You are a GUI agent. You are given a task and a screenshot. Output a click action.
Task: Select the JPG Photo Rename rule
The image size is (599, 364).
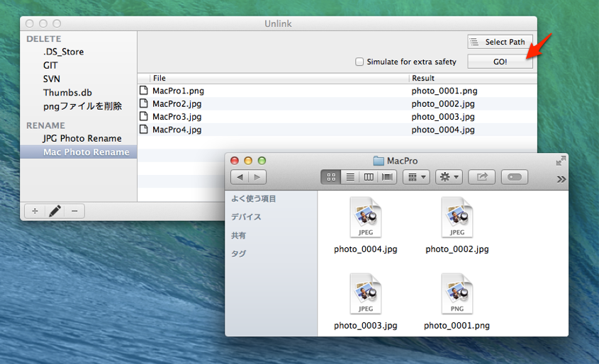(82, 138)
